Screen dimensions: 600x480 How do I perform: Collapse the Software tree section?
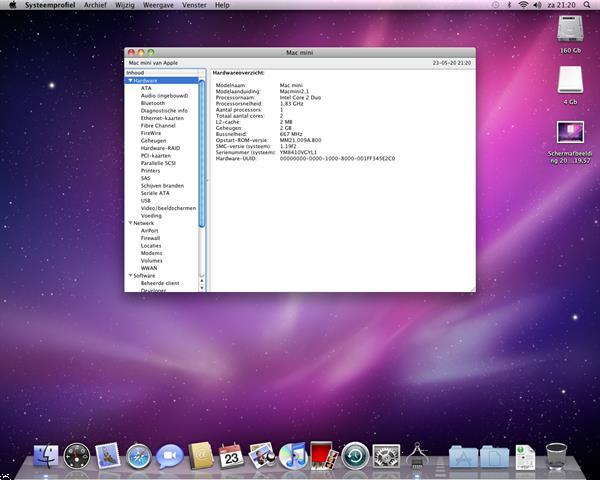click(130, 275)
